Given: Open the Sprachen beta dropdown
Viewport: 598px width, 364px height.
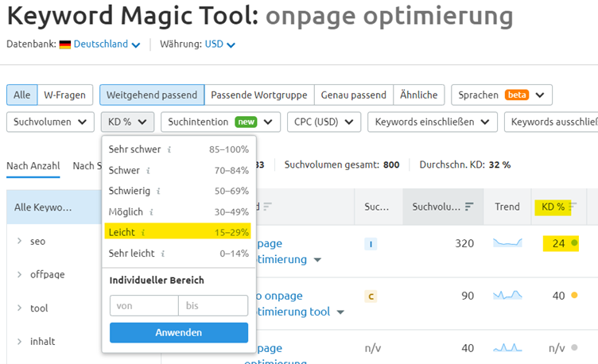Looking at the screenshot, I should (x=502, y=95).
